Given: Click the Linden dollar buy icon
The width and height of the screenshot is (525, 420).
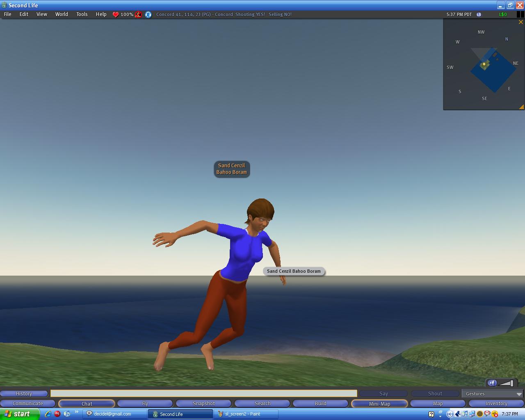Looking at the screenshot, I should tap(479, 14).
